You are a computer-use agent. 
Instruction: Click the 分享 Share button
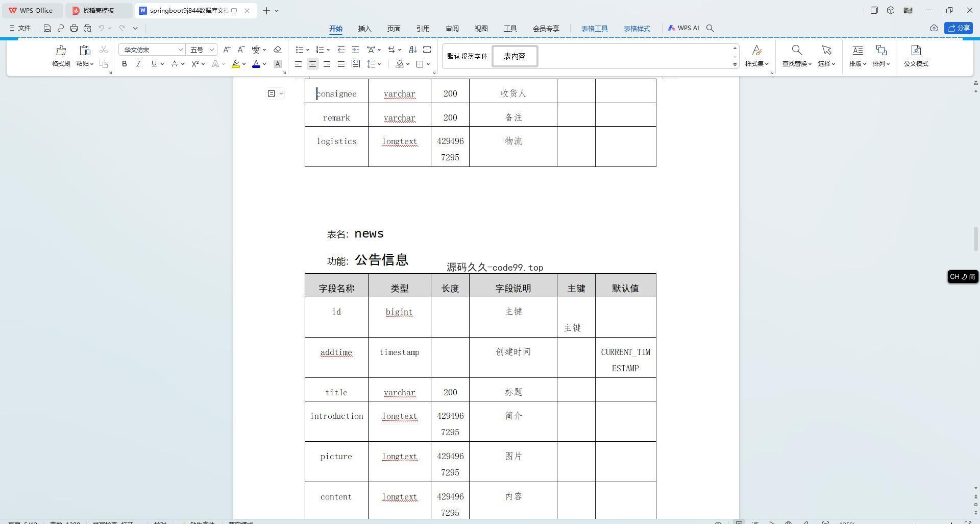959,28
